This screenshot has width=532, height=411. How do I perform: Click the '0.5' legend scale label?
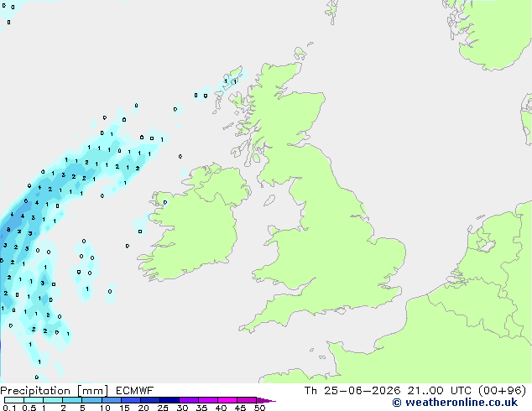29,408
